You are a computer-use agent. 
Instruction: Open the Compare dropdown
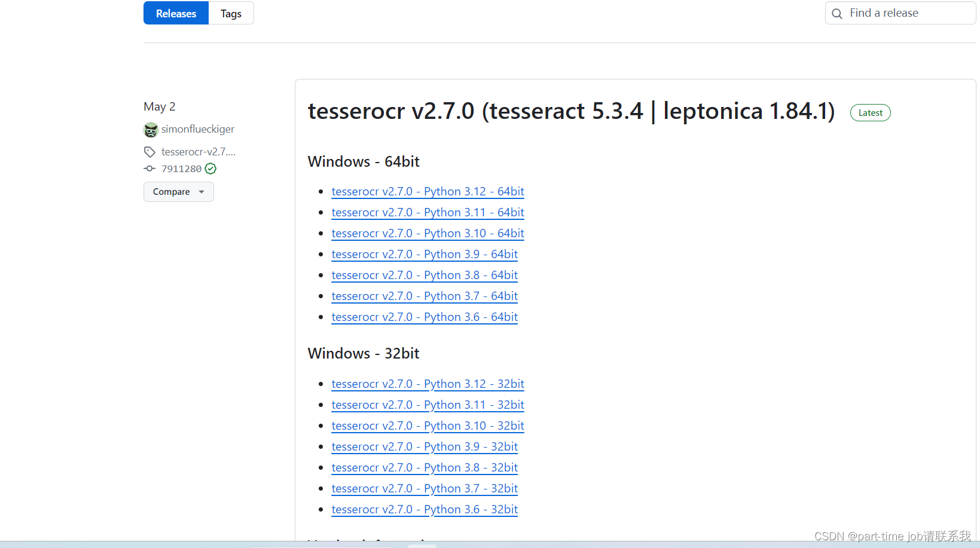click(178, 192)
